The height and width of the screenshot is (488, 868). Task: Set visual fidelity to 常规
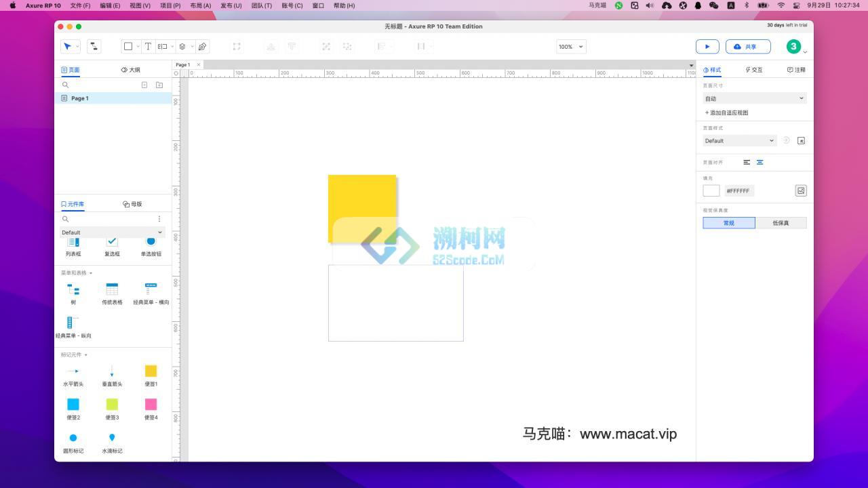pos(729,223)
